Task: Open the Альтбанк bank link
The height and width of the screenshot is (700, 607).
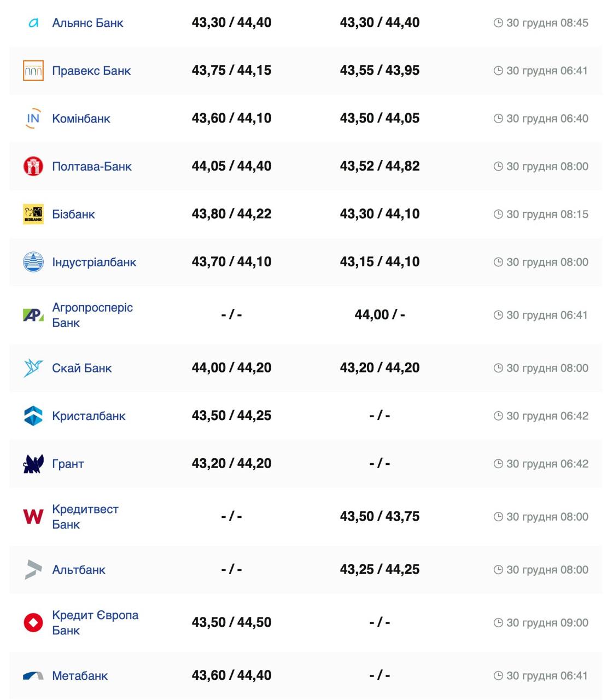Action: pyautogui.click(x=79, y=570)
